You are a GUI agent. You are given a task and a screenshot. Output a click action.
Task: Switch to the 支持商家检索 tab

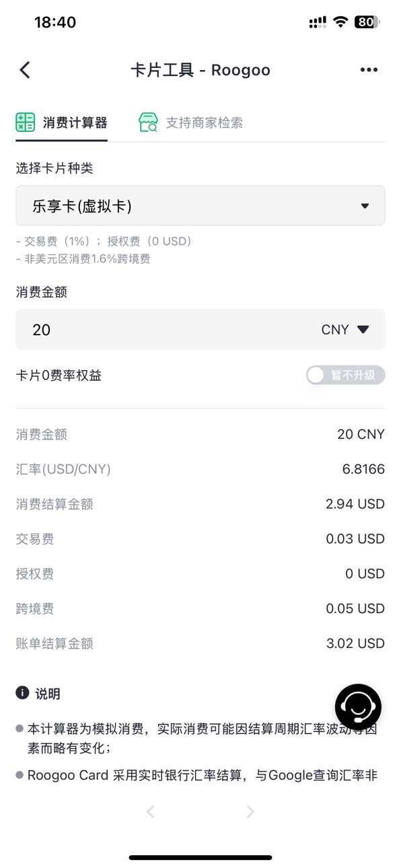click(190, 122)
